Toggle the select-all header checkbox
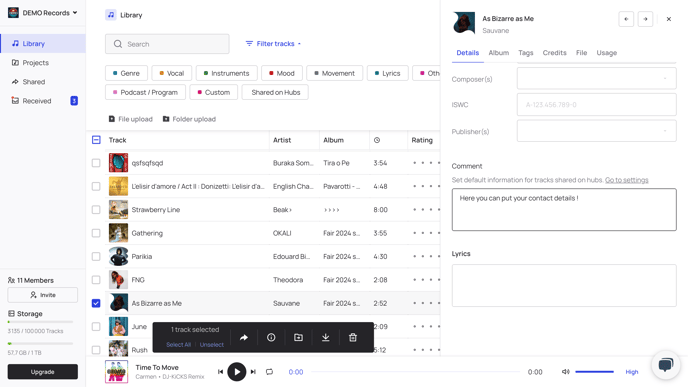688x387 pixels. point(96,140)
